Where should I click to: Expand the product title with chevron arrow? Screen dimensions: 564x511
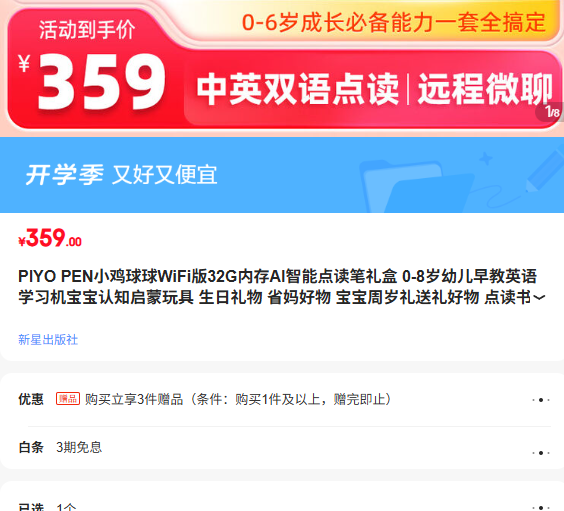click(x=539, y=298)
